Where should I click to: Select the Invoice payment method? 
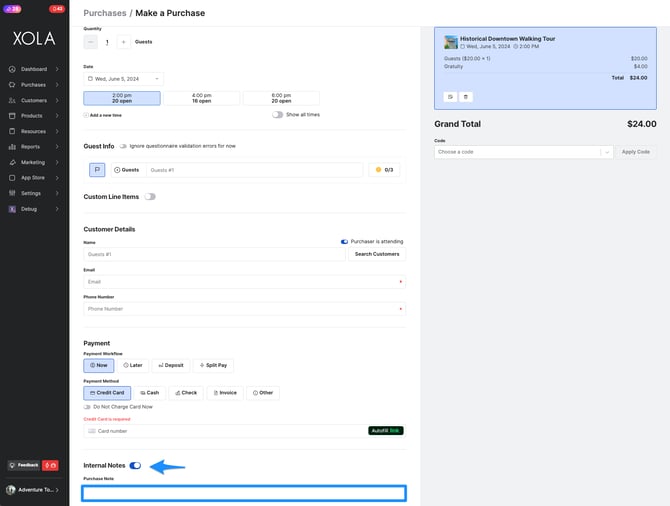point(225,393)
